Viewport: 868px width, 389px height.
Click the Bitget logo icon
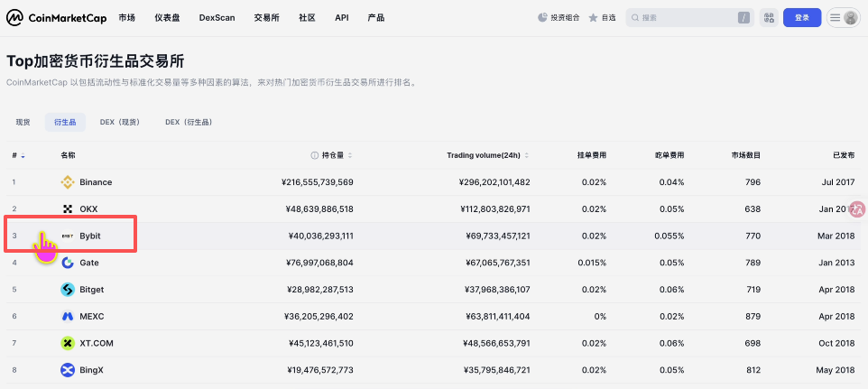[68, 290]
